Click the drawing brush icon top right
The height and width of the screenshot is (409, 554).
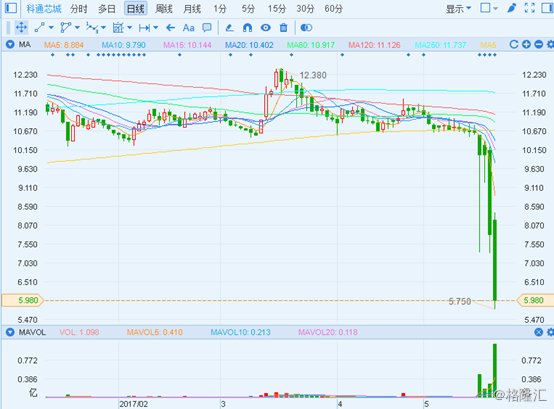512,8
